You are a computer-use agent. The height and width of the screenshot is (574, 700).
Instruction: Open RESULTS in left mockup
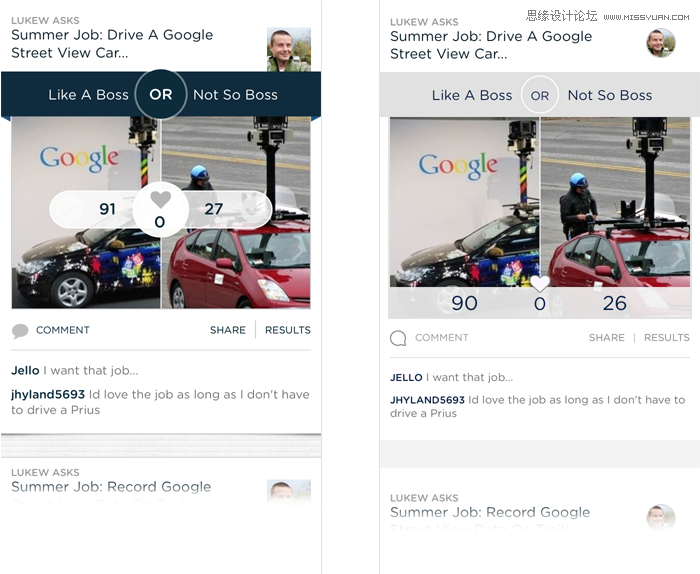(288, 330)
